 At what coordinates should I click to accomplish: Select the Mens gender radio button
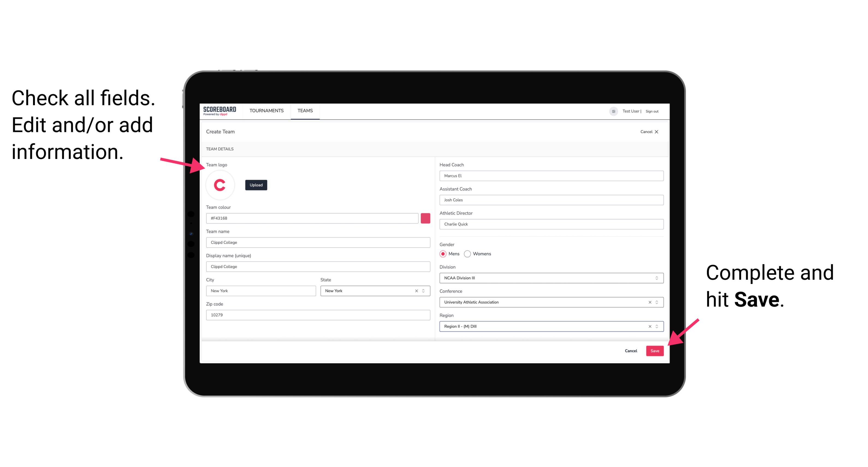443,253
